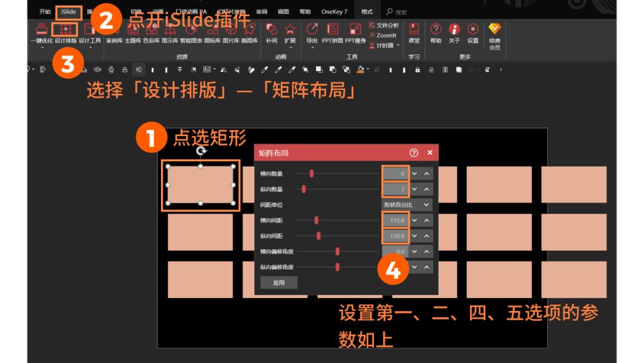This screenshot has height=363, width=644.
Task: Click the 横向偏移角度 value field showing 0.0
Action: [x=395, y=251]
